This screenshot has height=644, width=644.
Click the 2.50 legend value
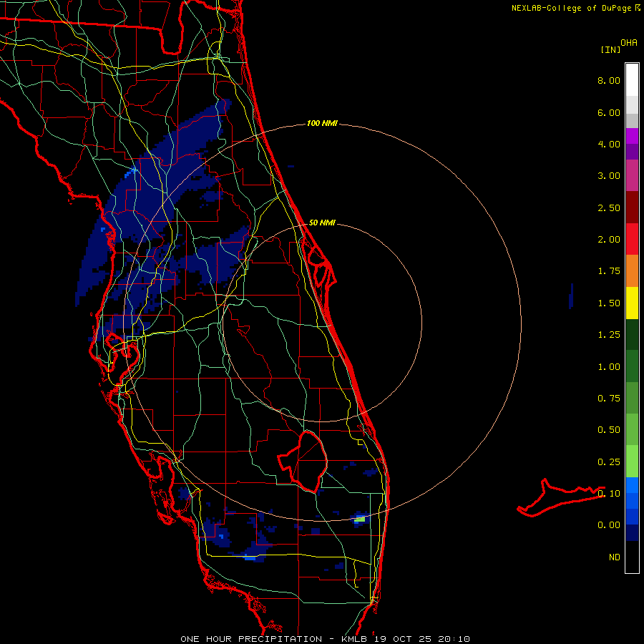click(609, 208)
